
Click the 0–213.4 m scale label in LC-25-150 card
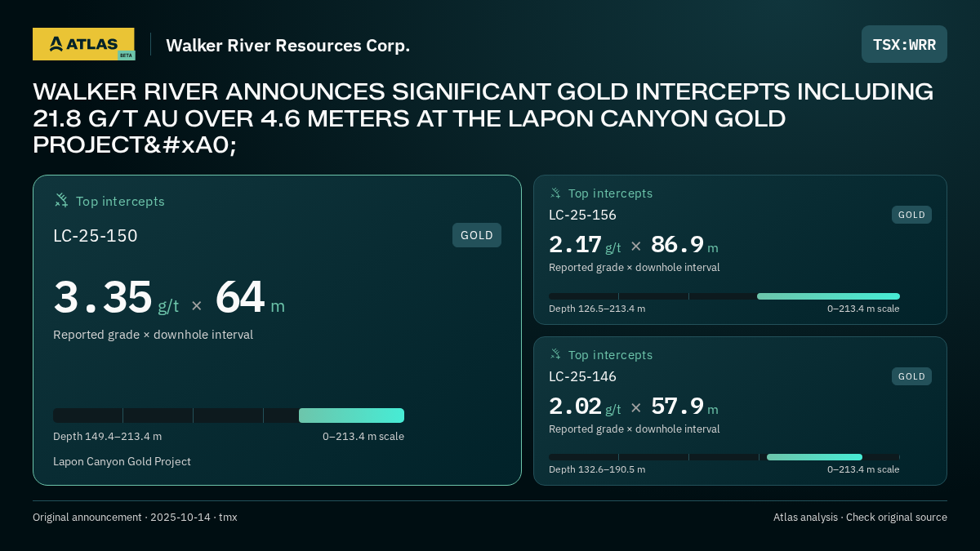coord(363,436)
